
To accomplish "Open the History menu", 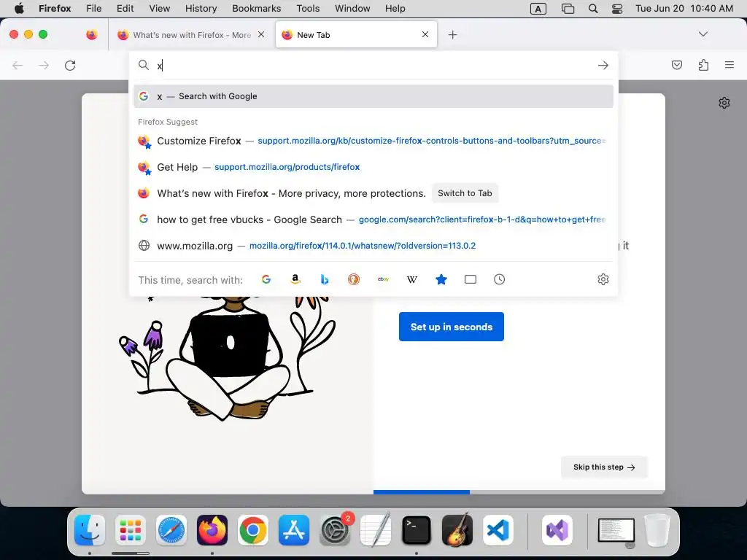I will coord(201,9).
